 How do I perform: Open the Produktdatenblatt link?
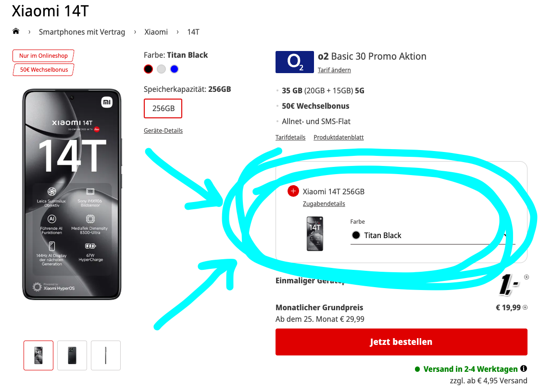[339, 138]
